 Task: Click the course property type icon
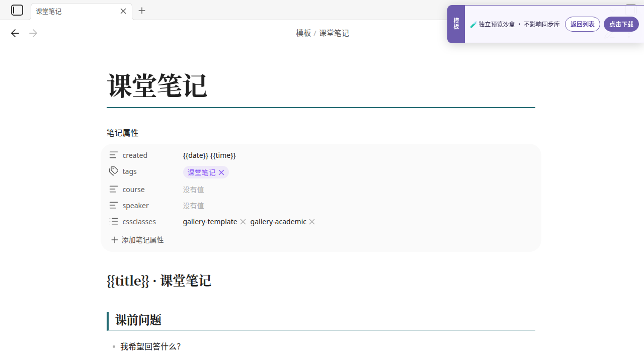click(114, 189)
